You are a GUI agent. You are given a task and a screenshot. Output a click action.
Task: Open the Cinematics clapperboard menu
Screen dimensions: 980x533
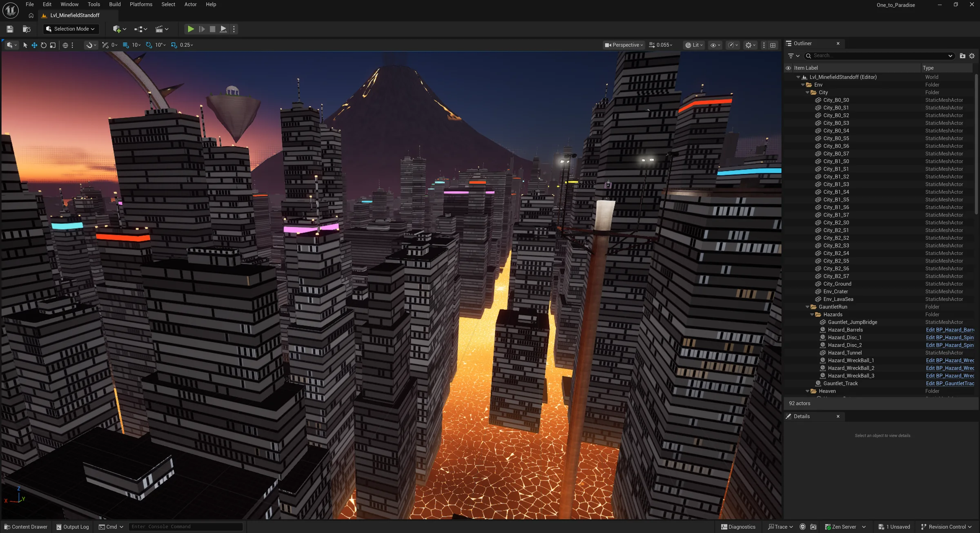[162, 29]
